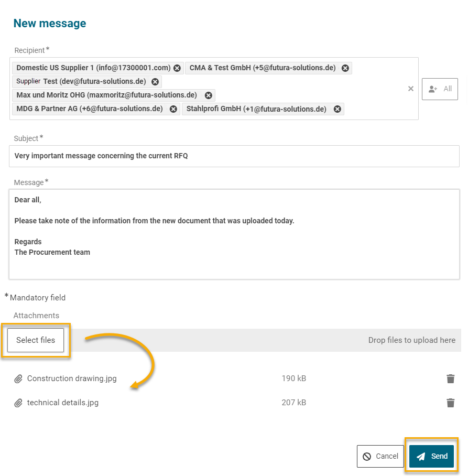Remove CMA & Test GmbH recipient
The image size is (468, 476).
(345, 68)
